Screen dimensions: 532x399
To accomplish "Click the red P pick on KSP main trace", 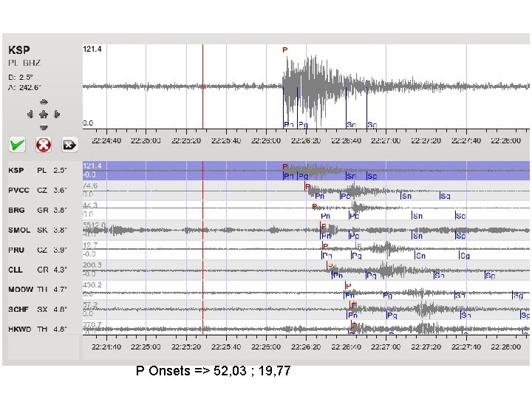I will [x=285, y=50].
